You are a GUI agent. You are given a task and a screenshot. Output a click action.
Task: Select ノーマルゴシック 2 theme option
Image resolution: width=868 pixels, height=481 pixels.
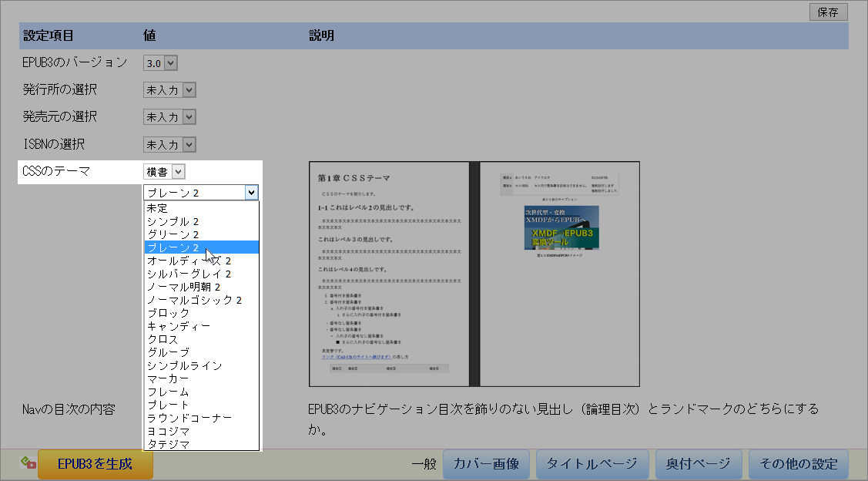[201, 301]
